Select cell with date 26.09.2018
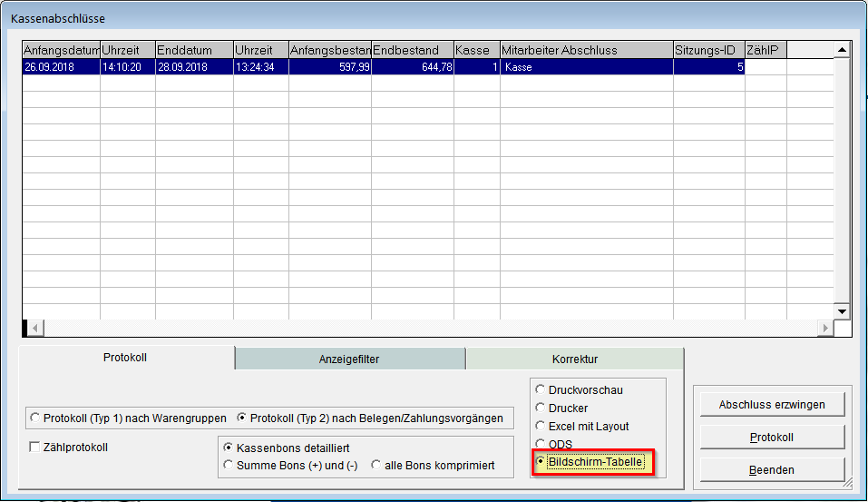The width and height of the screenshot is (868, 502). click(x=62, y=67)
